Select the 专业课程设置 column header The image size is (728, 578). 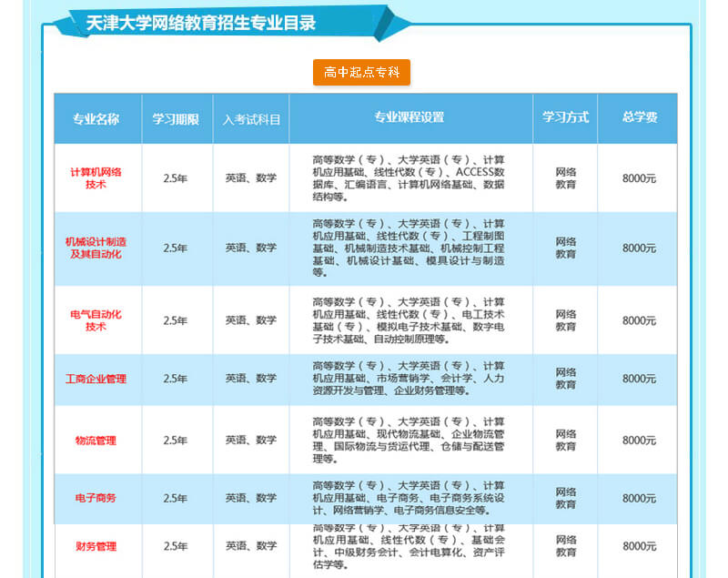tap(409, 117)
